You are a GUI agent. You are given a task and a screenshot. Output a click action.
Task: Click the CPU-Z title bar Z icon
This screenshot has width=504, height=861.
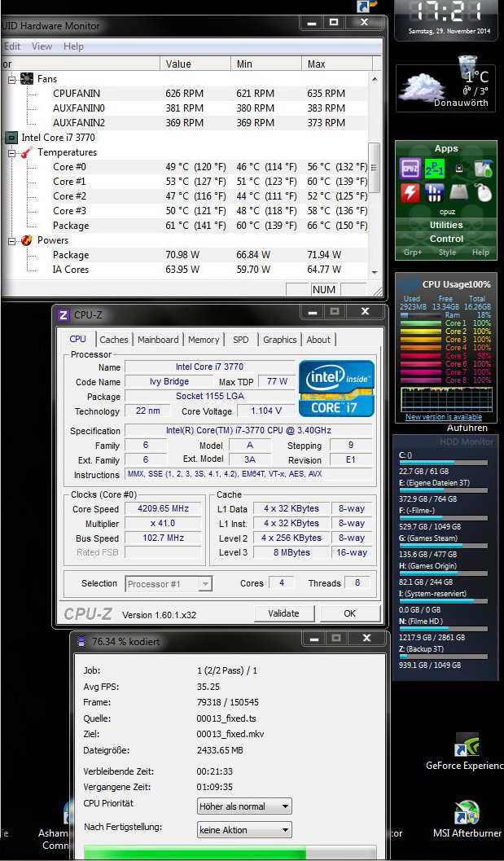64,314
